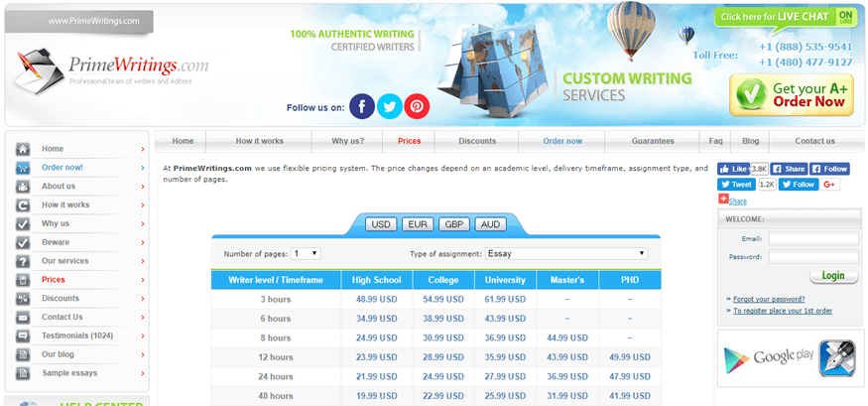Click into the Email input field
868x406 pixels.
(x=813, y=238)
